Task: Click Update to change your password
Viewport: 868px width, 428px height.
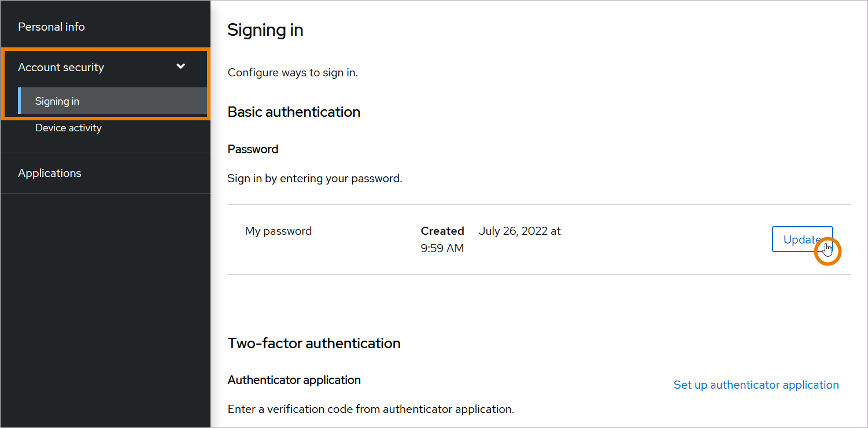Action: point(803,239)
